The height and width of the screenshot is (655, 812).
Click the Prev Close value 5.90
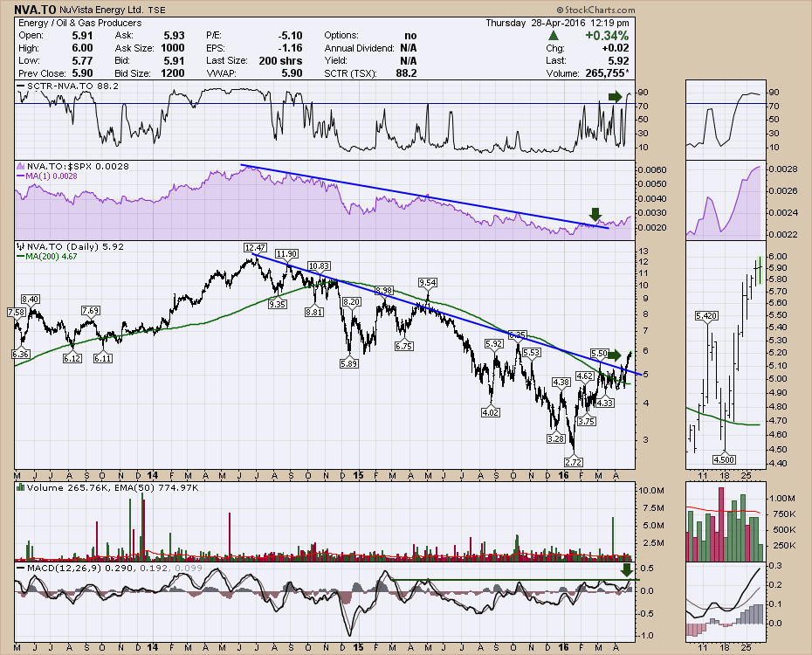pyautogui.click(x=82, y=73)
